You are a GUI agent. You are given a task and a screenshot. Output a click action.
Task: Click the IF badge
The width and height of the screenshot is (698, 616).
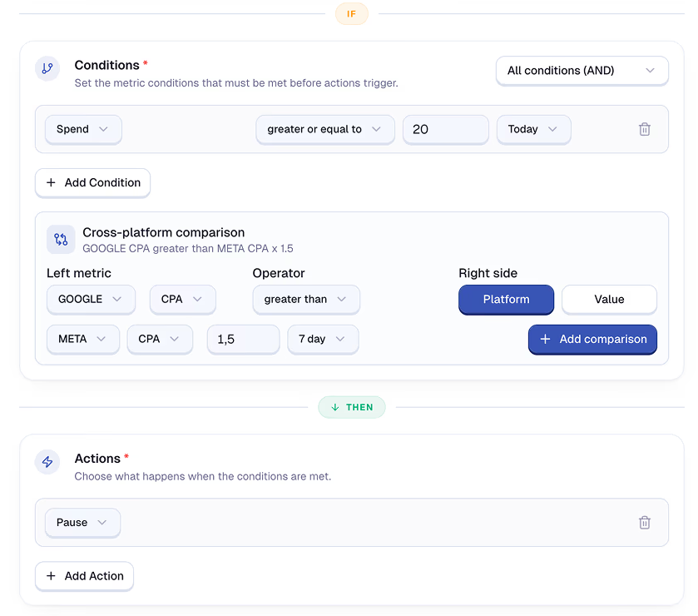pyautogui.click(x=352, y=14)
